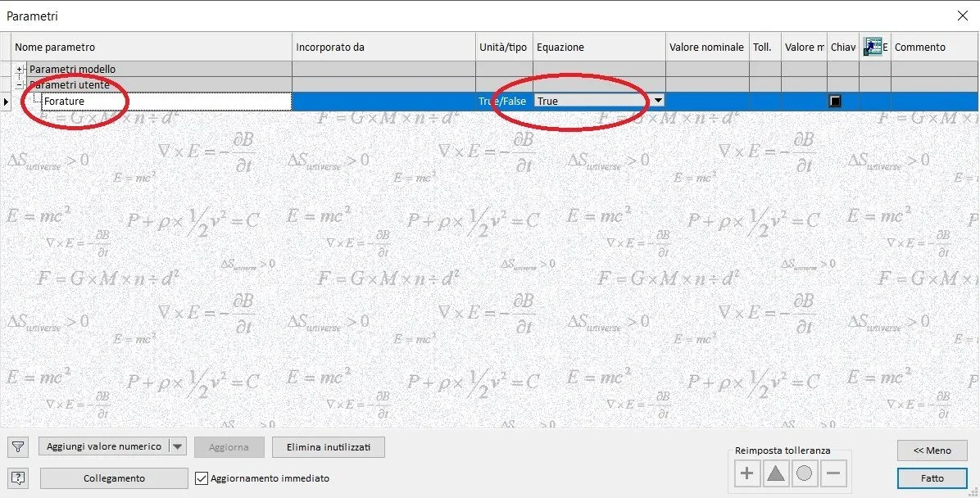980x498 pixels.
Task: Click the Nome parametro column header
Action: point(152,47)
